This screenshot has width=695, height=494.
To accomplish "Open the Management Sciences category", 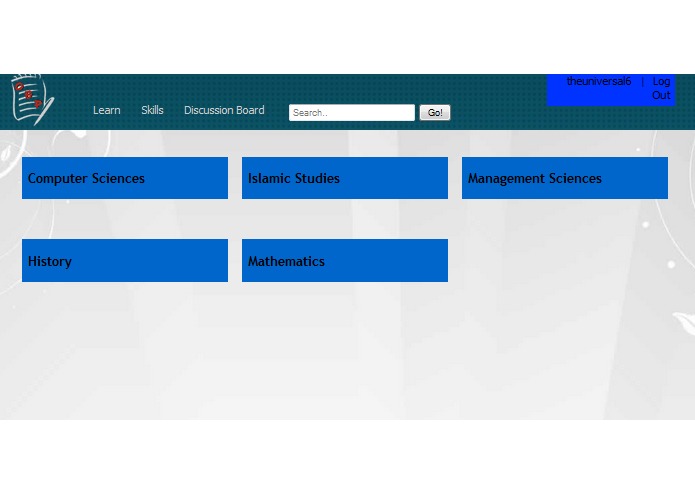I will [x=565, y=178].
